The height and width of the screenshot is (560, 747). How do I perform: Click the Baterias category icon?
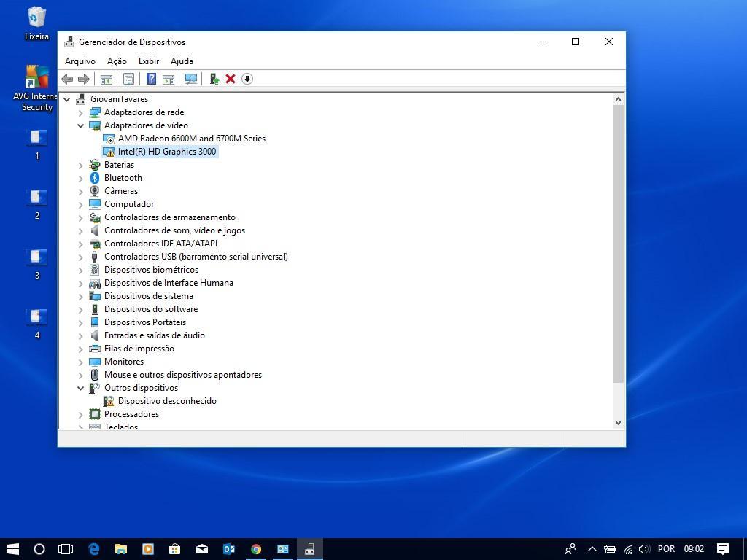95,165
